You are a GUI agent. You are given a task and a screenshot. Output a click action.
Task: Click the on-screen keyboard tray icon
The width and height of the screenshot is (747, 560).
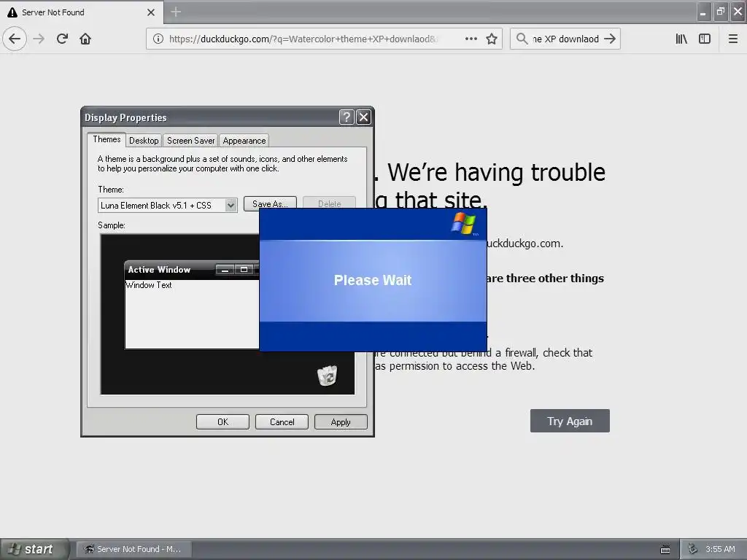coord(665,550)
